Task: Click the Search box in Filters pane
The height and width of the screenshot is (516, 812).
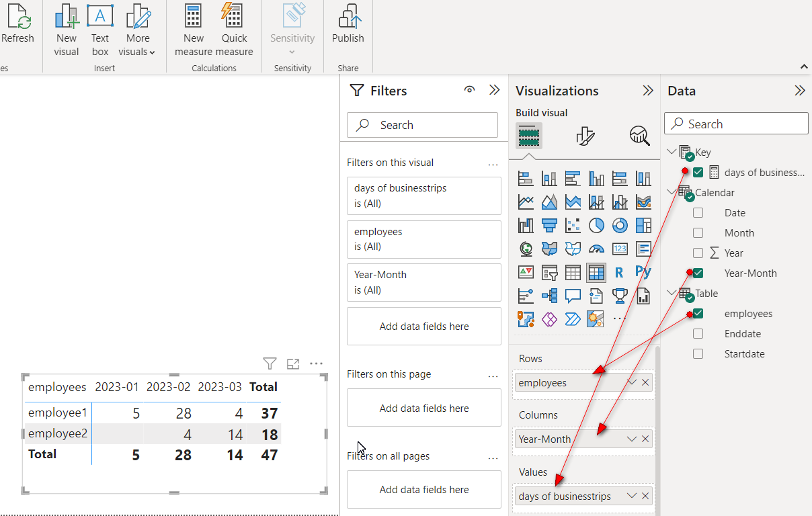Action: (x=422, y=125)
